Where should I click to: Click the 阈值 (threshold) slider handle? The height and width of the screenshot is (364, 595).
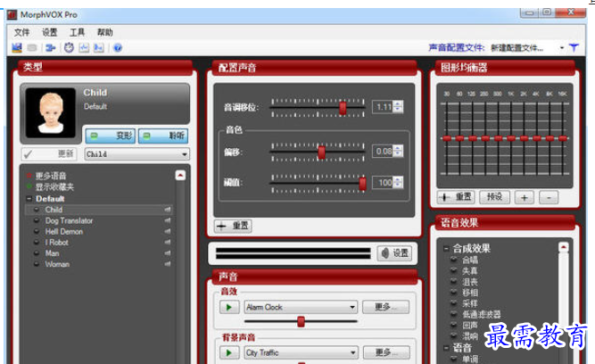coord(362,184)
